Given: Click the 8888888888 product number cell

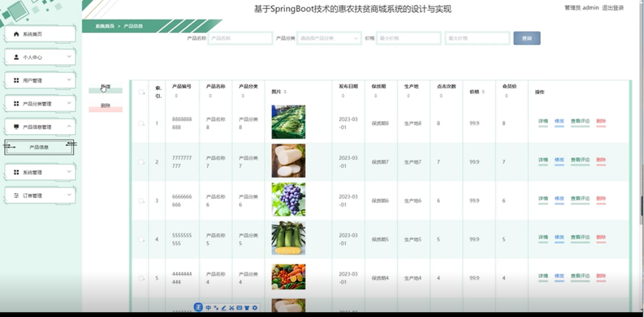Looking at the screenshot, I should point(182,123).
